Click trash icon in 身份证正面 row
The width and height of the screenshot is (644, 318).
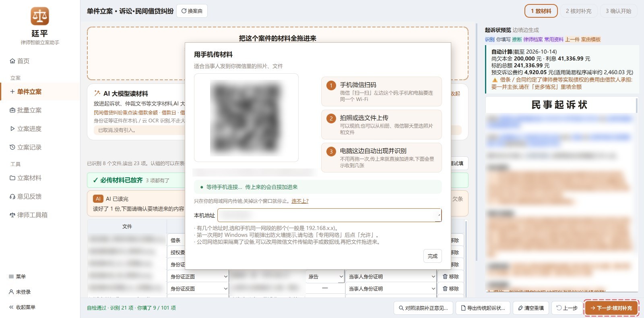tap(445, 276)
